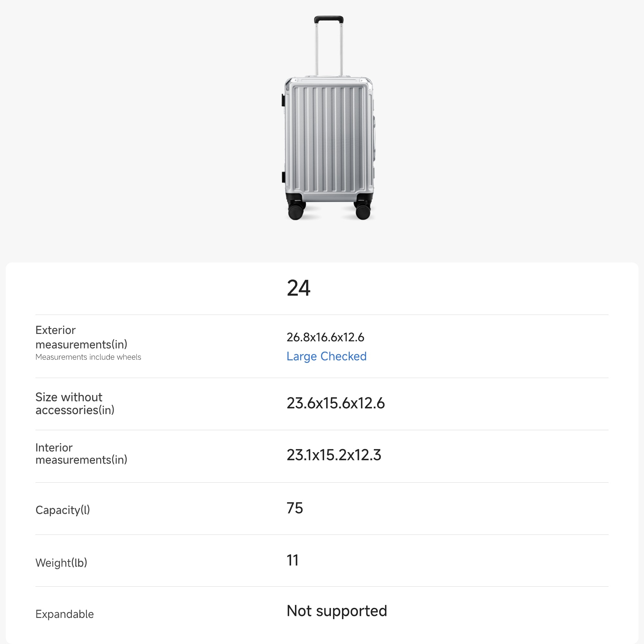Click the Size without accessories(in) label

pyautogui.click(x=75, y=403)
